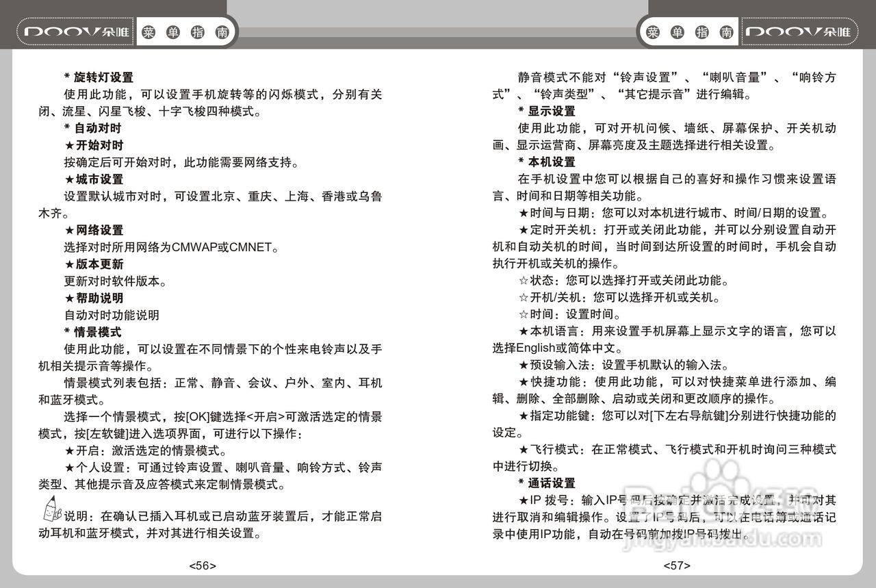Click line '☆状态:您可以选择打开或关闭此功能。'

click(x=623, y=281)
